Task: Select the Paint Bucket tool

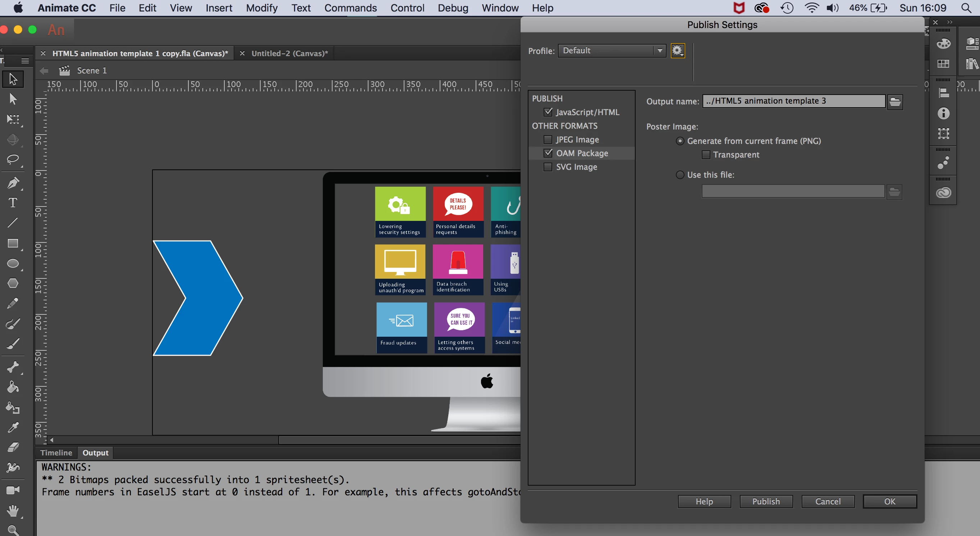Action: pyautogui.click(x=13, y=387)
